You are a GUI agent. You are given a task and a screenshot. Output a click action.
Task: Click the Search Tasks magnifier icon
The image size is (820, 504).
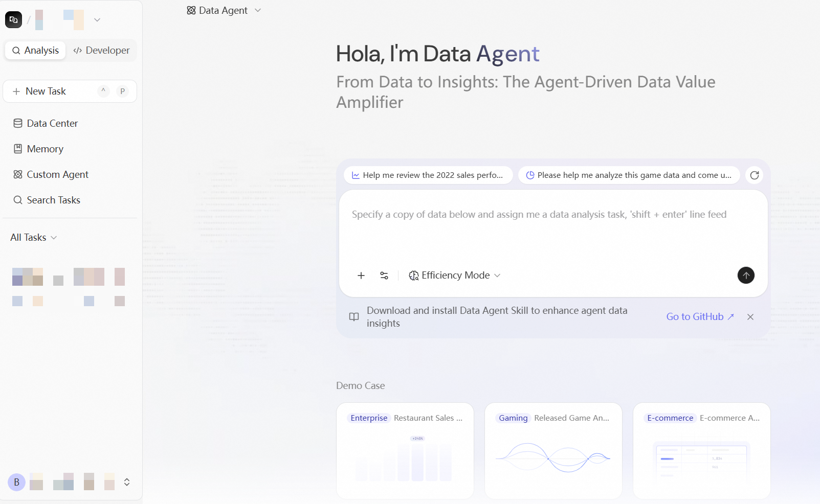point(18,200)
